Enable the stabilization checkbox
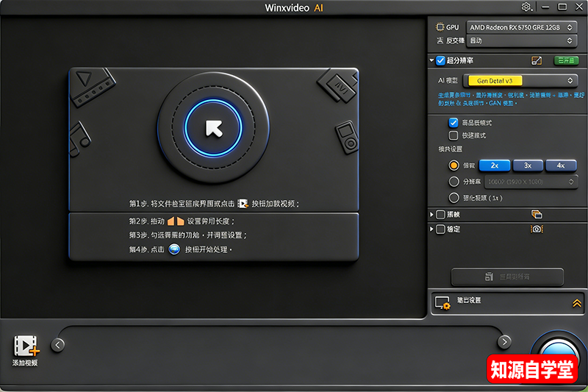The height and width of the screenshot is (392, 588). pos(440,229)
